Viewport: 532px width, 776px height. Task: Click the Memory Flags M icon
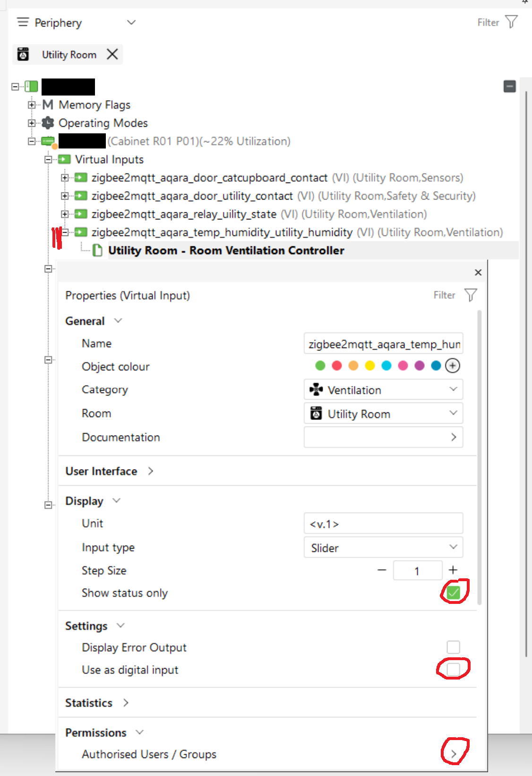[x=48, y=105]
